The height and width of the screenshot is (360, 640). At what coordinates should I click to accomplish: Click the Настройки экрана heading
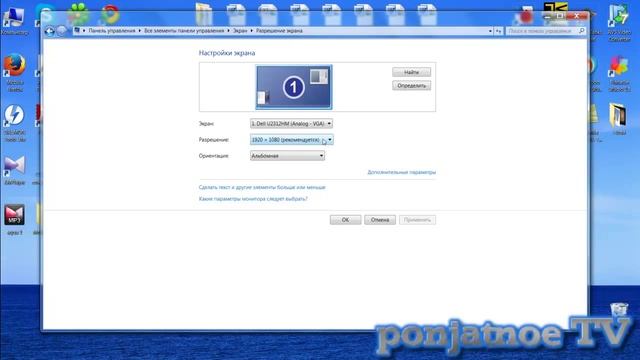tap(227, 53)
